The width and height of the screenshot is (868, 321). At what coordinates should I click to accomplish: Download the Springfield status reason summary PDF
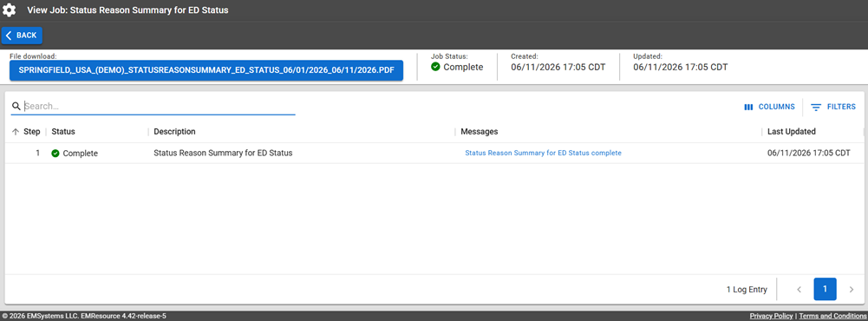click(206, 71)
